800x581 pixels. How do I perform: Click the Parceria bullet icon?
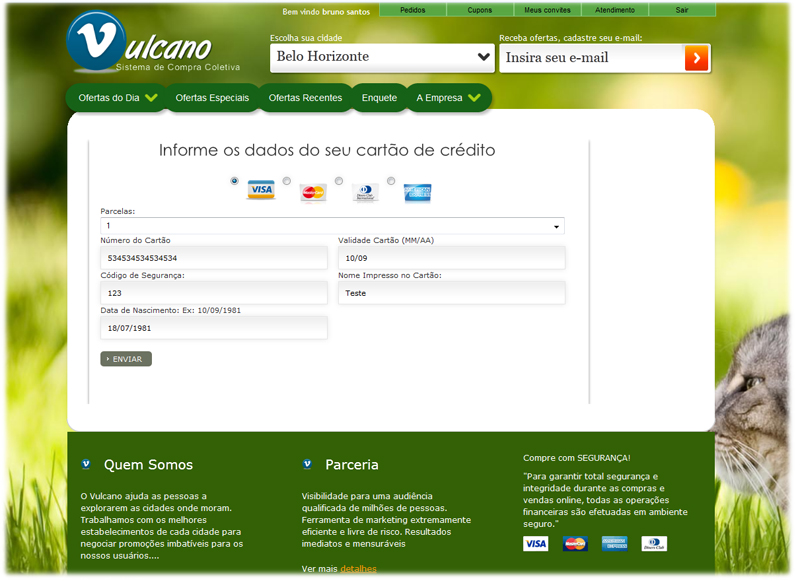pos(307,464)
